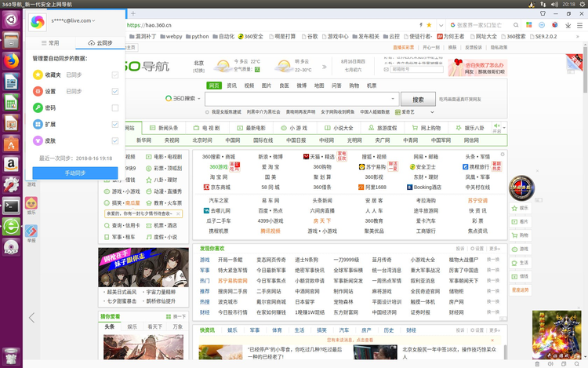The image size is (588, 368).
Task: Expand the bookmarks bar overflow chevron
Action: tap(578, 37)
